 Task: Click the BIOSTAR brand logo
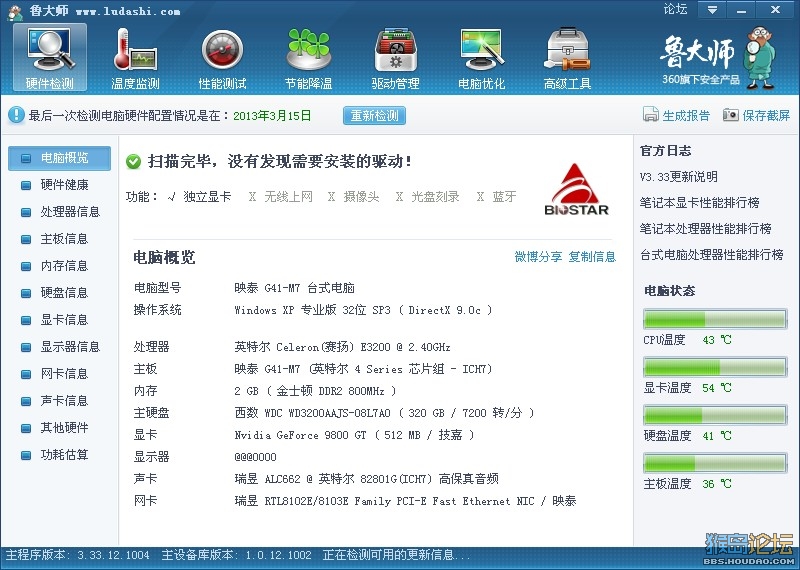tap(577, 190)
